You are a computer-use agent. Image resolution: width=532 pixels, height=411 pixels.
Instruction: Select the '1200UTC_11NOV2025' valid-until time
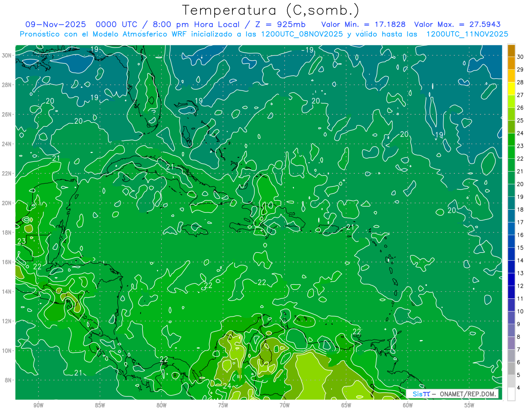467,34
